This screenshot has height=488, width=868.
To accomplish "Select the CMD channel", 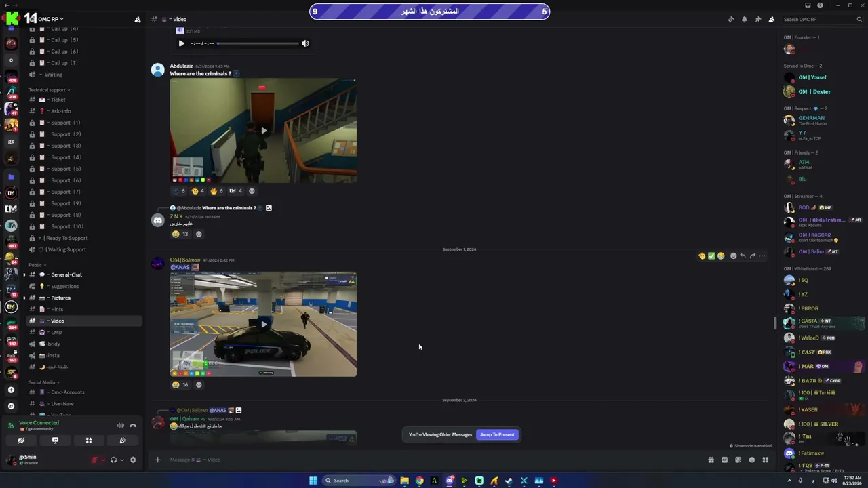I will 84,332.
